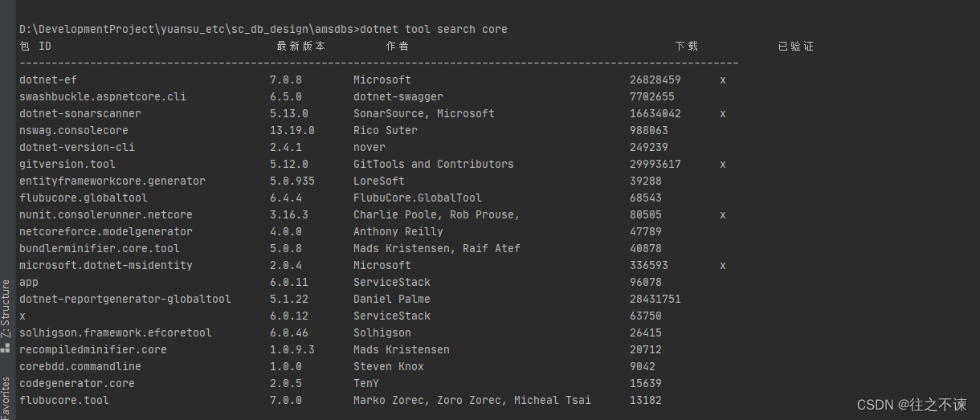980x420 pixels.
Task: Click the Structure tool window icon
Action: click(6, 347)
